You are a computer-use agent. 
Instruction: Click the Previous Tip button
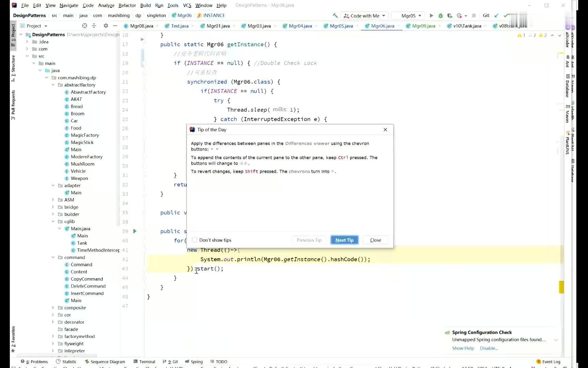point(309,240)
